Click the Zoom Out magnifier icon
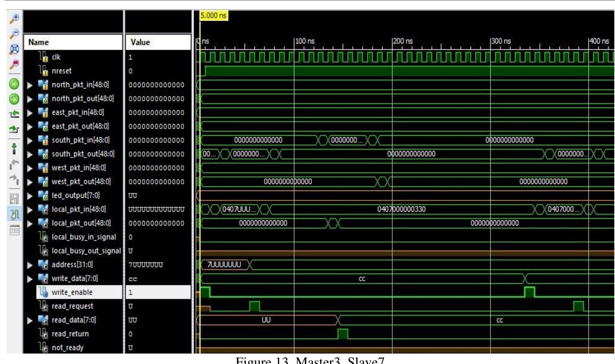 pyautogui.click(x=15, y=33)
